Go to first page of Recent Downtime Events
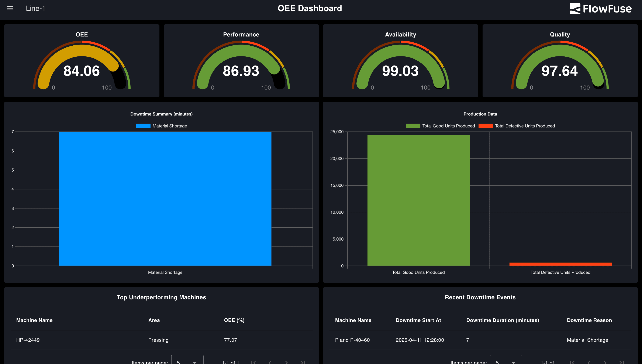This screenshot has height=364, width=642. click(x=572, y=362)
